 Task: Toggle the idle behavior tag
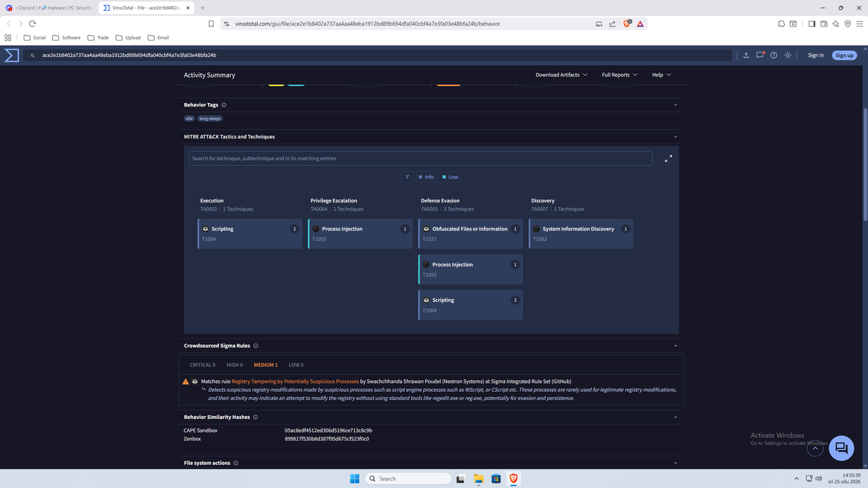(x=189, y=118)
